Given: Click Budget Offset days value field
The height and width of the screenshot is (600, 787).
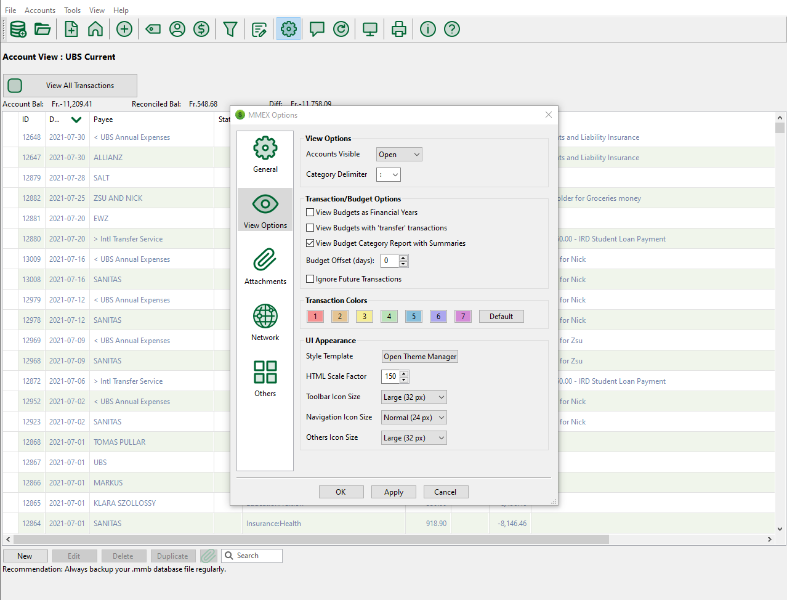Looking at the screenshot, I should tap(390, 261).
